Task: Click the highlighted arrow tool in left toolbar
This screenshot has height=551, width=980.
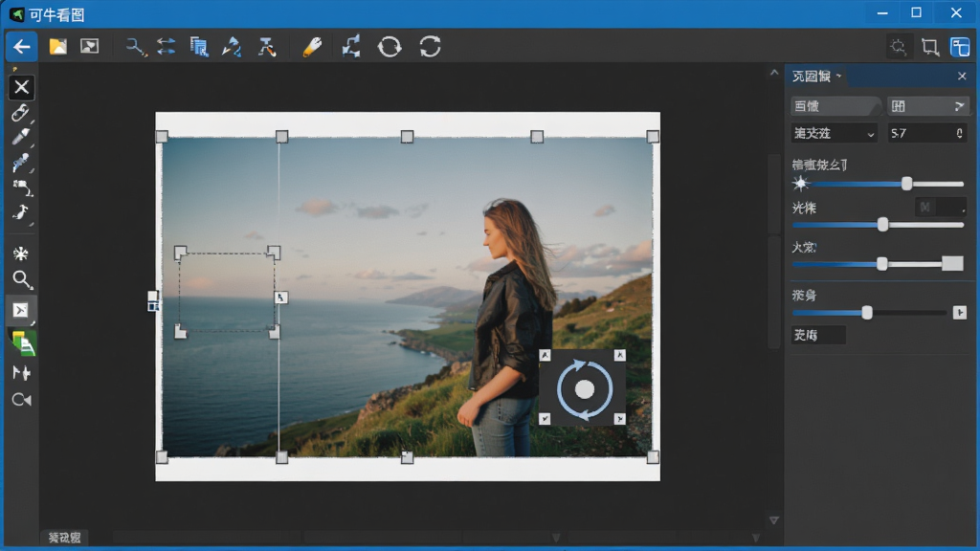Action: click(21, 311)
